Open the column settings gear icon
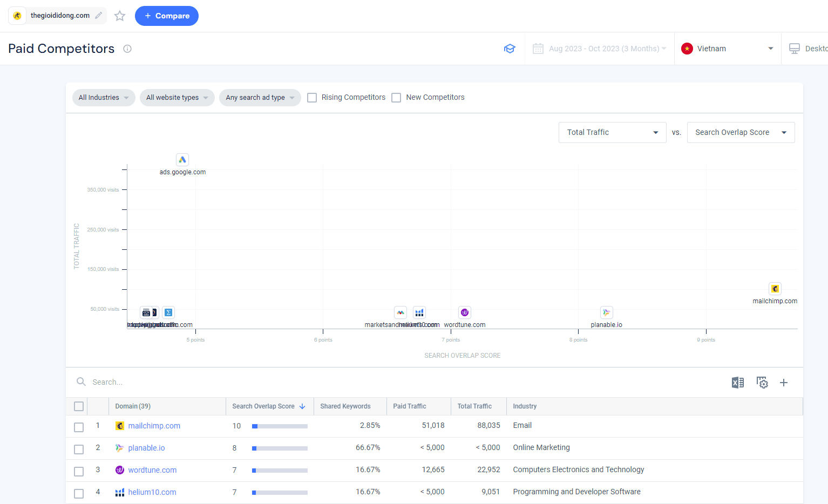Screen dimensions: 828x504 (762, 383)
